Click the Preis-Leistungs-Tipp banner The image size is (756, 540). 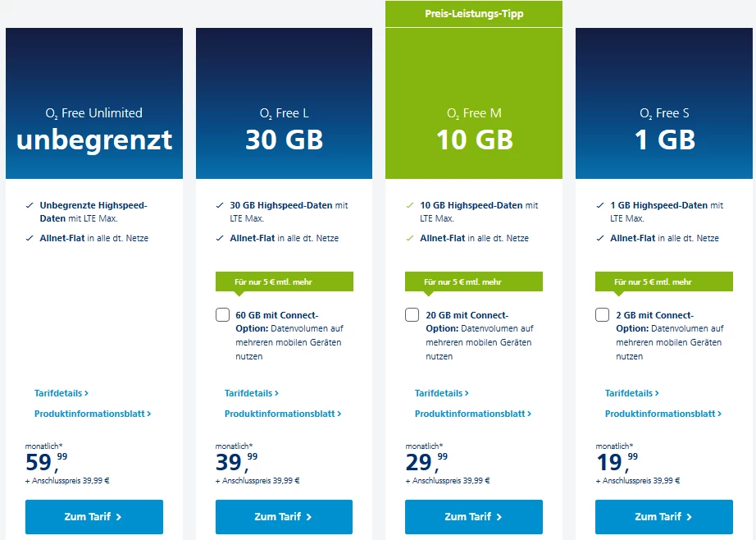click(x=474, y=14)
